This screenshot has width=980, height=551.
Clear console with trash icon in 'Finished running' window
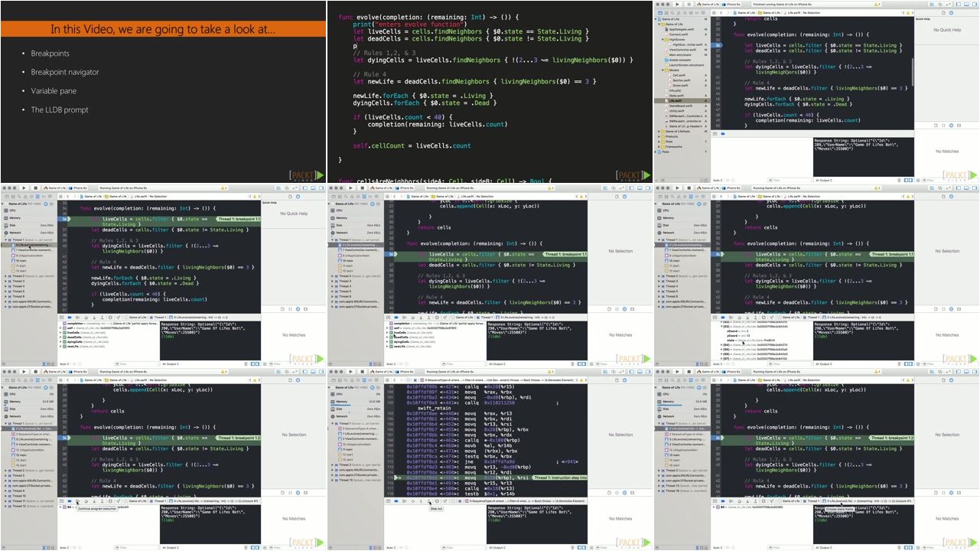[899, 180]
